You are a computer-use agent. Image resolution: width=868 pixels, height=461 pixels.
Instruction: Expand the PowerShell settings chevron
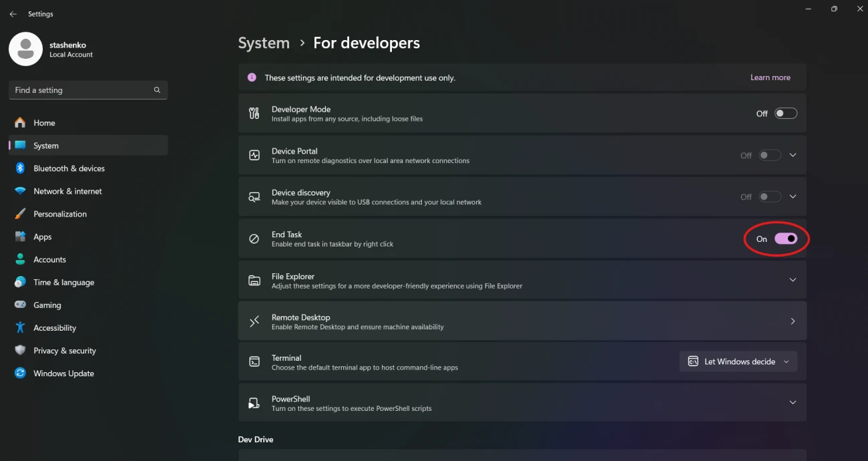click(x=793, y=402)
